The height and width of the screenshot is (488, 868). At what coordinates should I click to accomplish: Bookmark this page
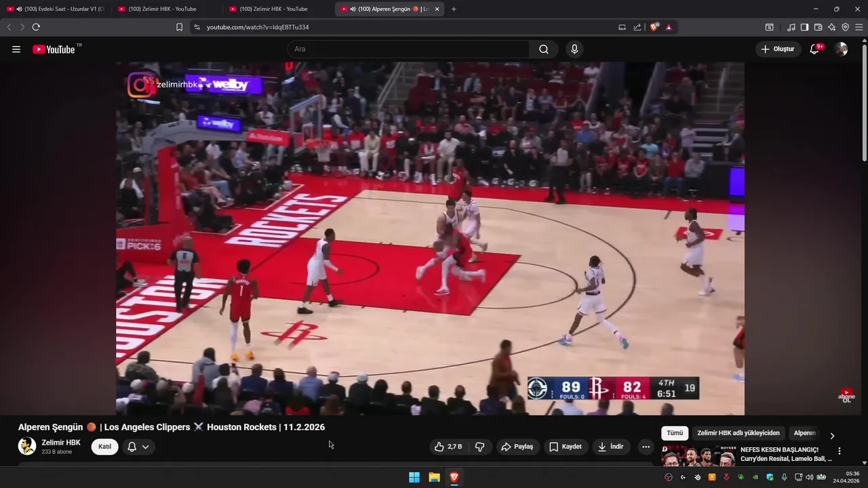point(179,27)
